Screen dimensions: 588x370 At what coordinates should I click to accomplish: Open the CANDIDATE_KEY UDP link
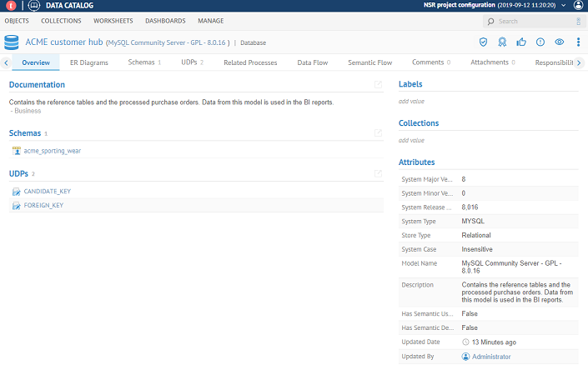[x=47, y=192]
